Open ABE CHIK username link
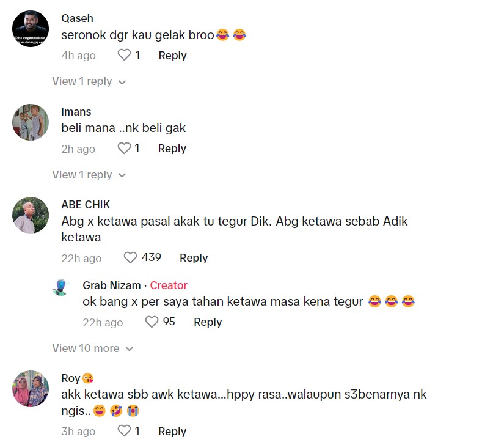The height and width of the screenshot is (445, 504). (86, 205)
